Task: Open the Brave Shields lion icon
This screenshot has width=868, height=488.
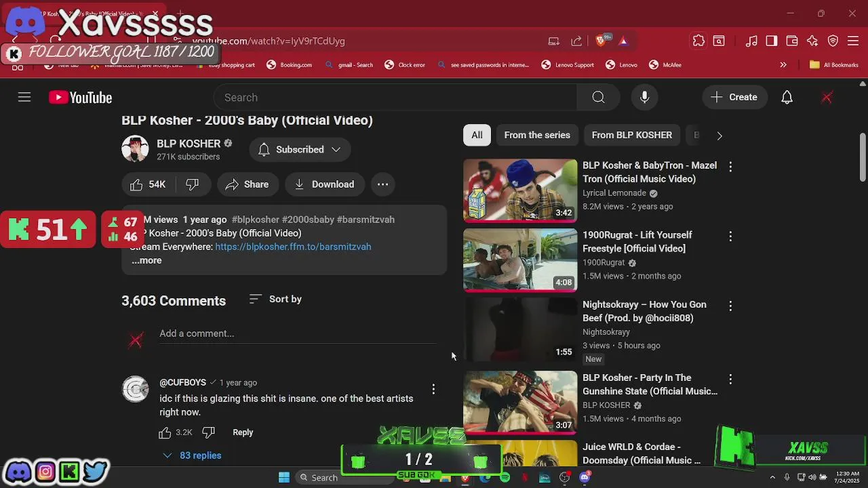Action: click(x=601, y=41)
